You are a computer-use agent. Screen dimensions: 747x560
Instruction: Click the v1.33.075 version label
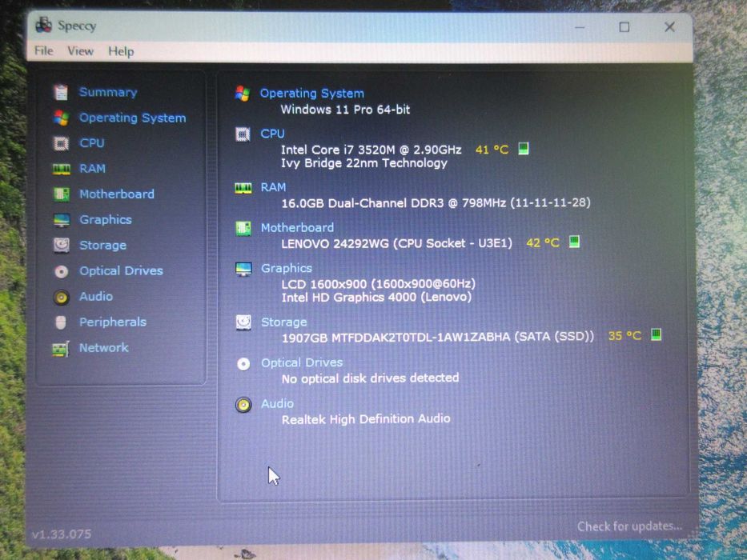click(62, 534)
